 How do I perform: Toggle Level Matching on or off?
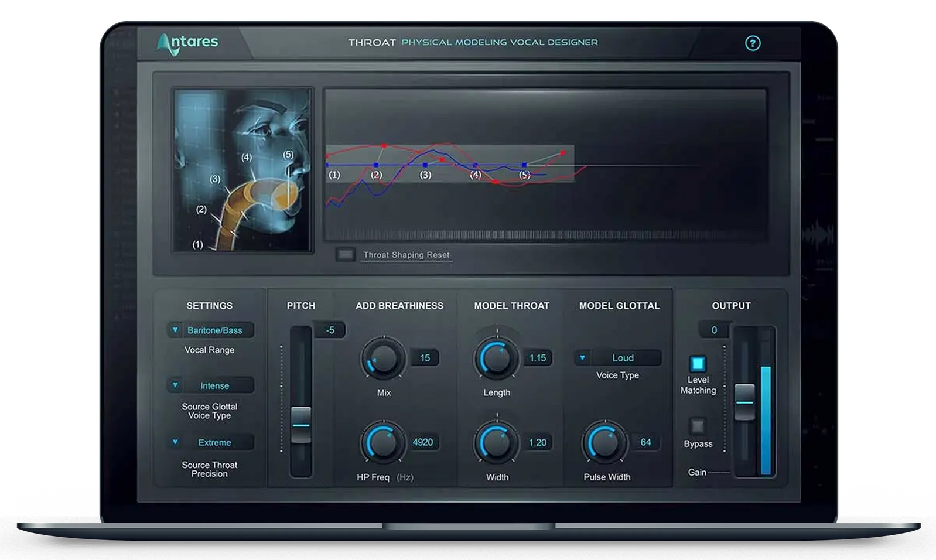[697, 364]
